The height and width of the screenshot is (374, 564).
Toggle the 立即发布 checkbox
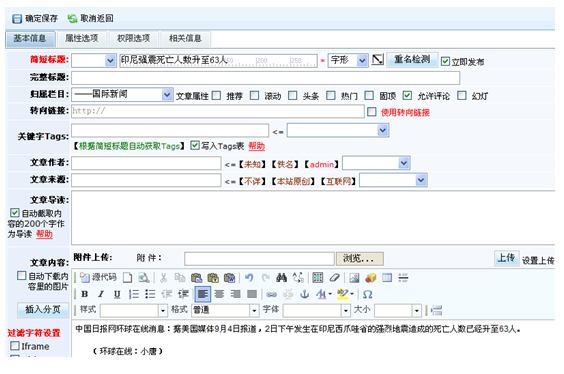coord(445,61)
